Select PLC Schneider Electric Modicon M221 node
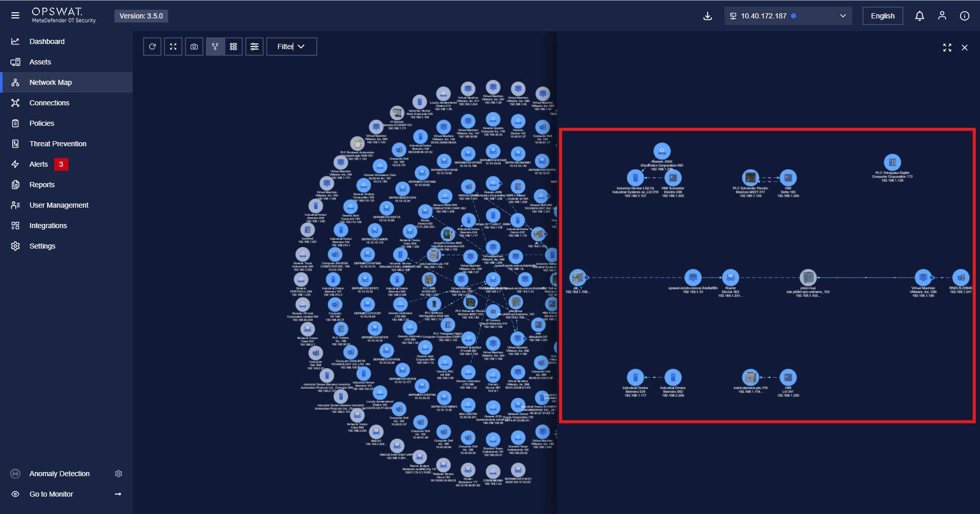The width and height of the screenshot is (980, 514). [751, 177]
